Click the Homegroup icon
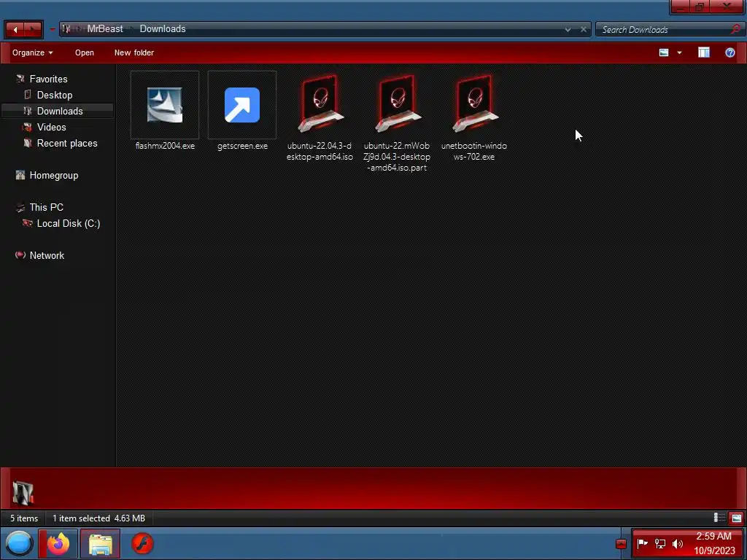747x560 pixels. (x=20, y=175)
